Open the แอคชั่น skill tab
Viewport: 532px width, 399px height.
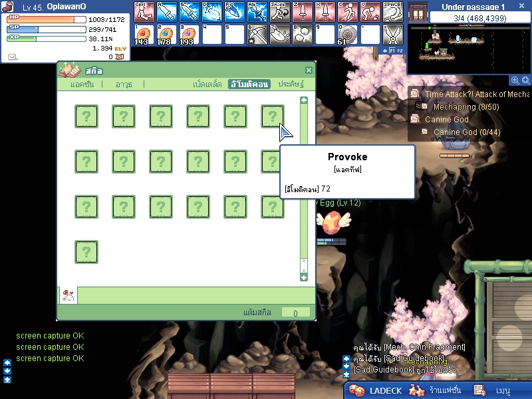(x=82, y=84)
